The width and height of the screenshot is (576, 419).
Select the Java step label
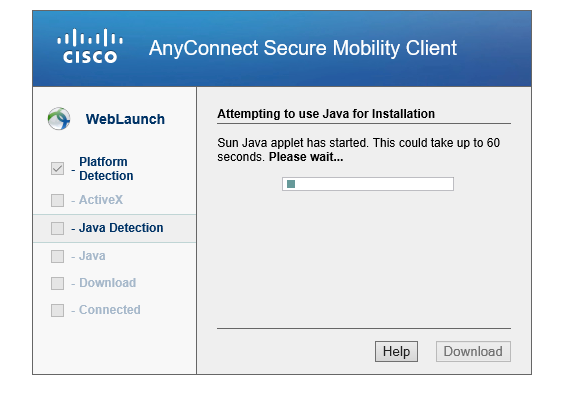(92, 256)
